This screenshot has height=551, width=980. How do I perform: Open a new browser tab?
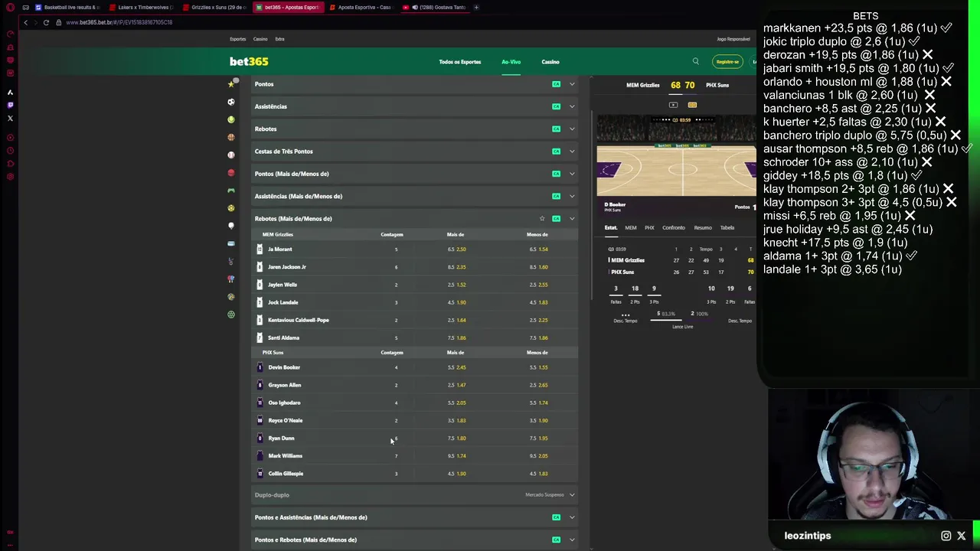tap(476, 7)
